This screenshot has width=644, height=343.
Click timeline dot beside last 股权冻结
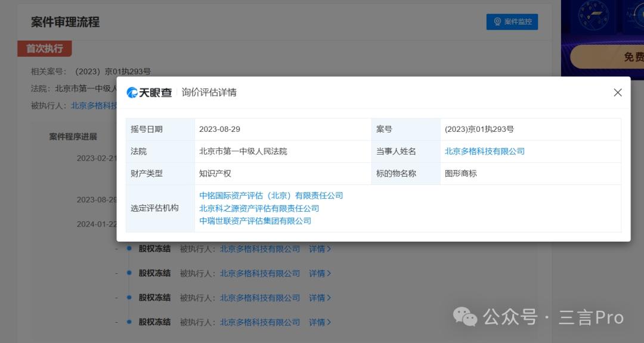pyautogui.click(x=129, y=322)
